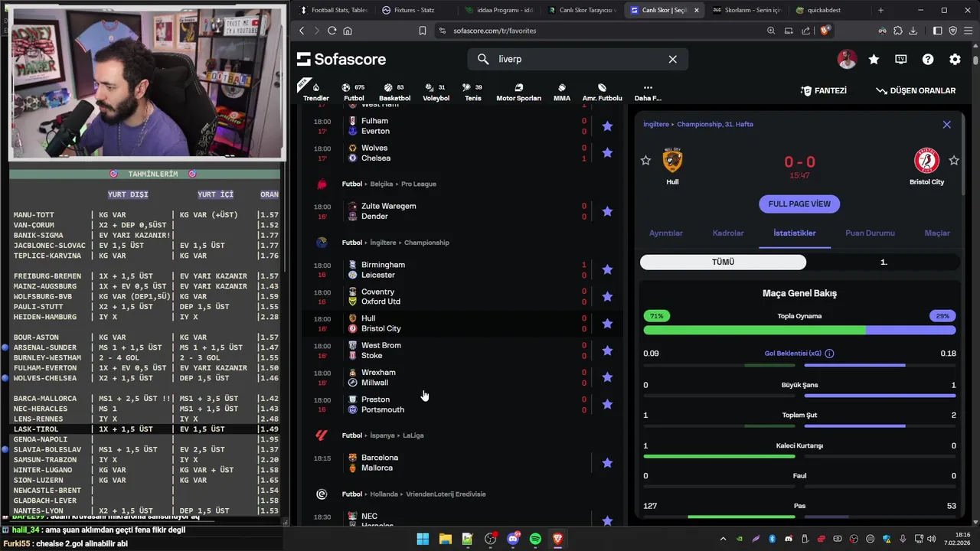Expand the Daha F... more sports menu

coord(648,92)
